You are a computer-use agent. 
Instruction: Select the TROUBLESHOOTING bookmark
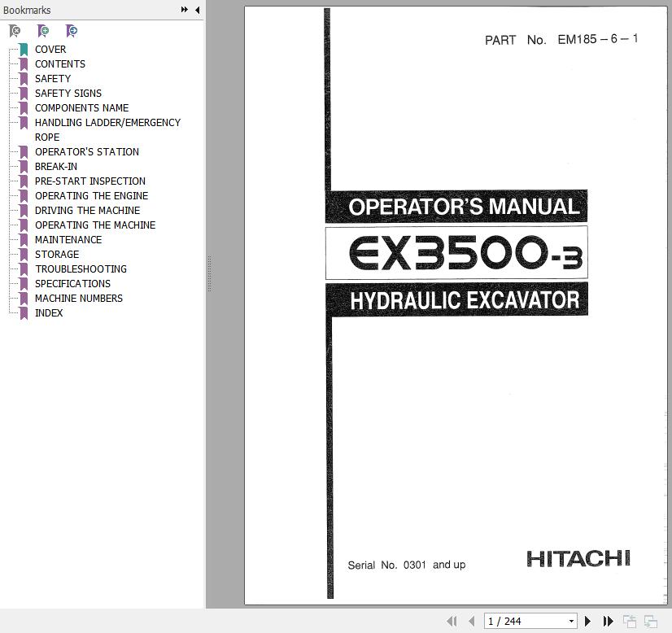pos(81,268)
